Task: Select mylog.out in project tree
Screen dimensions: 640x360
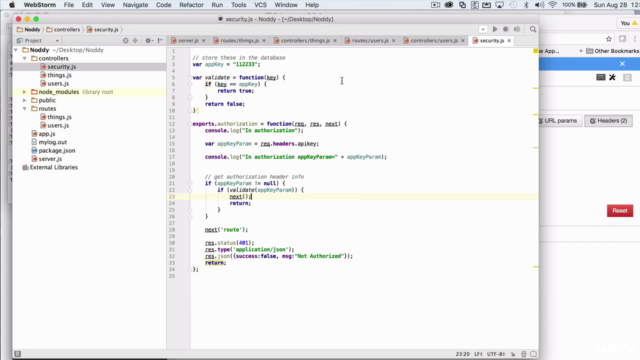Action: tap(52, 142)
